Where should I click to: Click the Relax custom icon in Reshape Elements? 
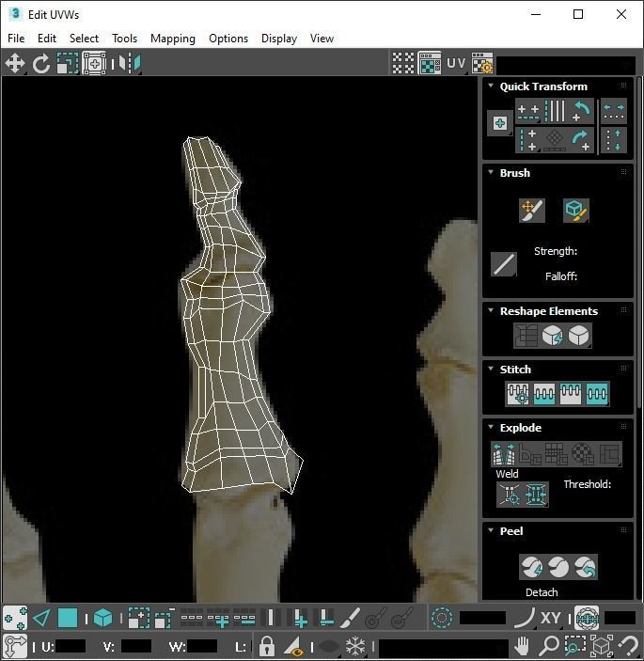tap(579, 336)
